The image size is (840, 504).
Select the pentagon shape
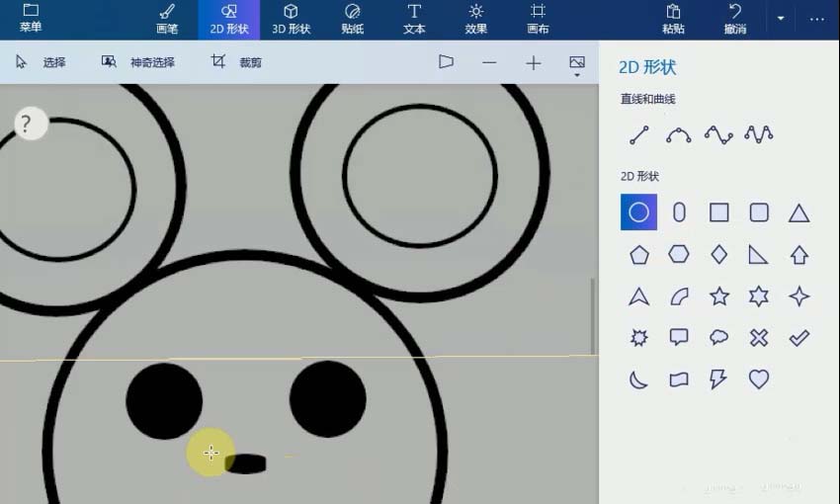point(639,254)
